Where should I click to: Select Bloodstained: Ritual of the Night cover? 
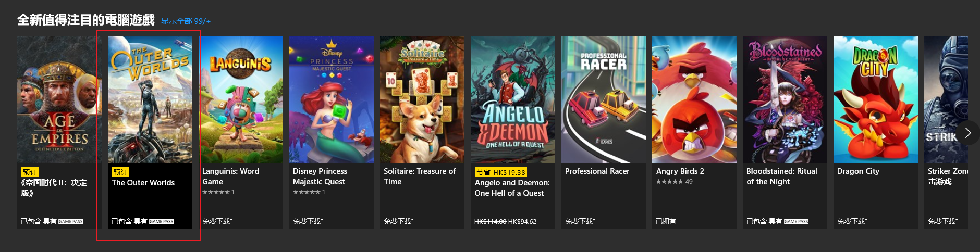pos(785,99)
